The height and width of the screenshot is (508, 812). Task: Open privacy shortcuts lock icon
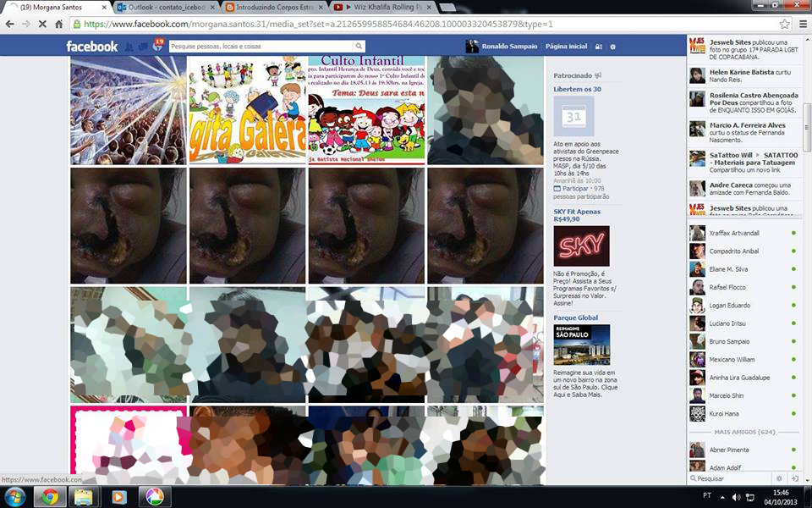[599, 47]
